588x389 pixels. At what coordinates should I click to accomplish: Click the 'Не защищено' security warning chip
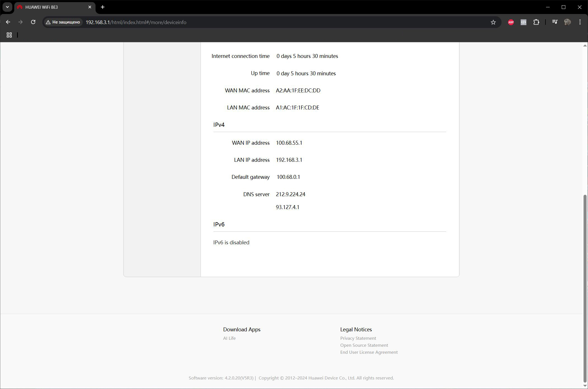pos(63,22)
